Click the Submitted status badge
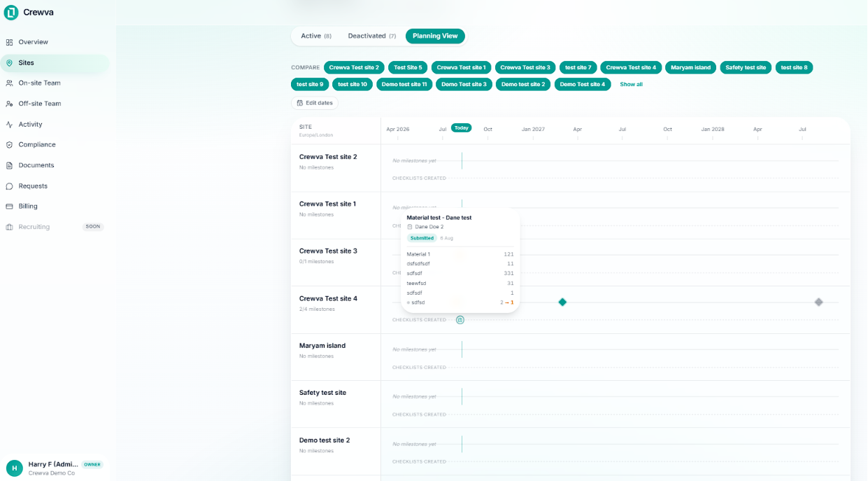 coord(422,238)
